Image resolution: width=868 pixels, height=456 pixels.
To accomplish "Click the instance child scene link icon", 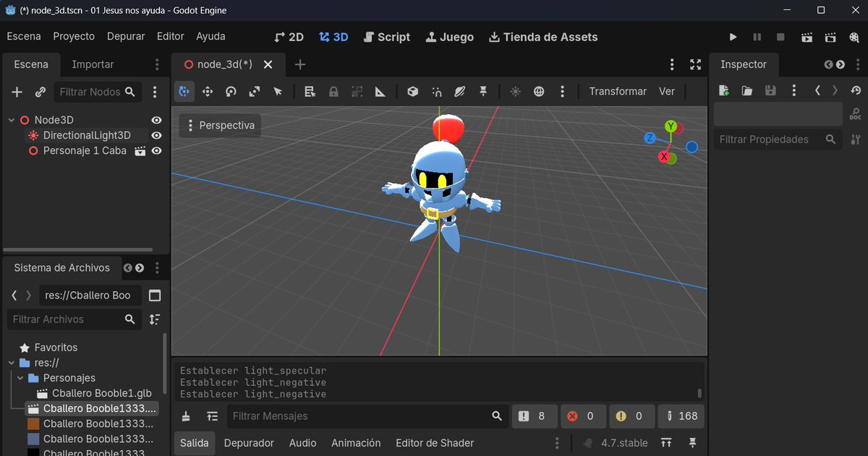I will click(x=41, y=93).
